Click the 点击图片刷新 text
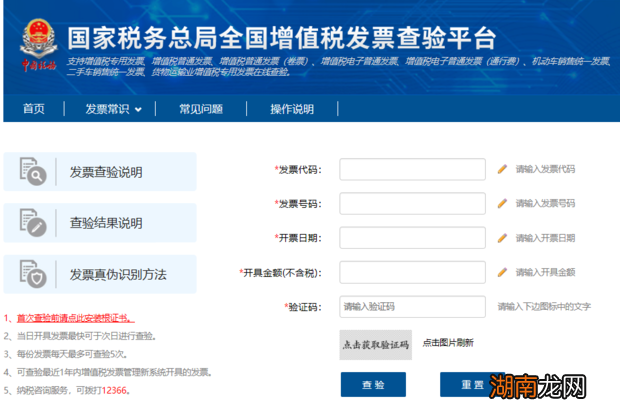This screenshot has width=620, height=413. pos(448,343)
